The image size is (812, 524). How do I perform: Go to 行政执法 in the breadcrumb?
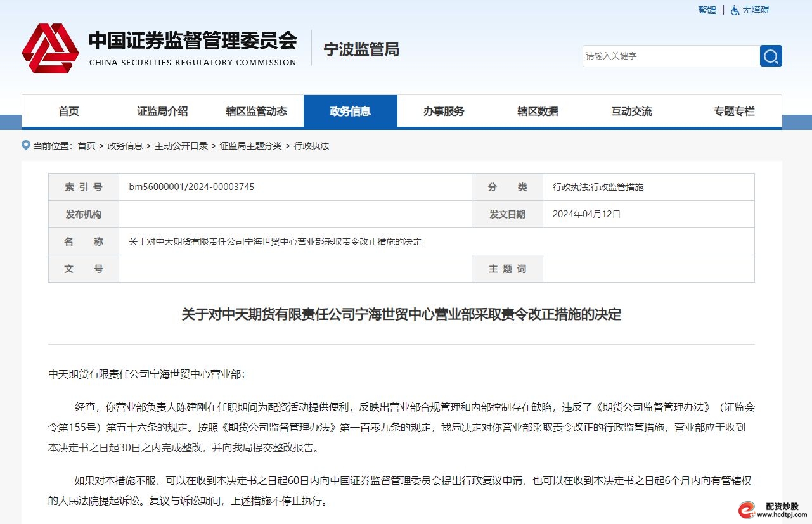click(x=311, y=146)
